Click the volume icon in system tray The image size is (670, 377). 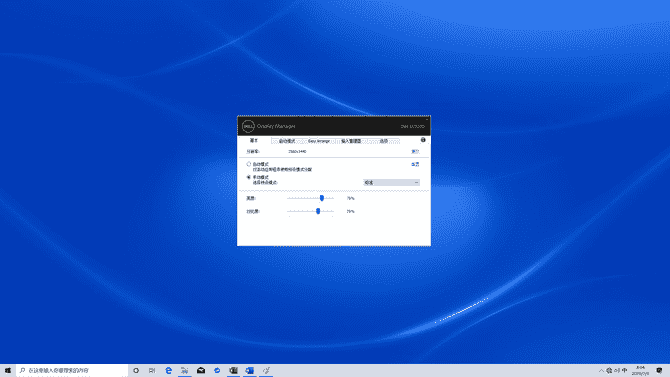pyautogui.click(x=617, y=371)
